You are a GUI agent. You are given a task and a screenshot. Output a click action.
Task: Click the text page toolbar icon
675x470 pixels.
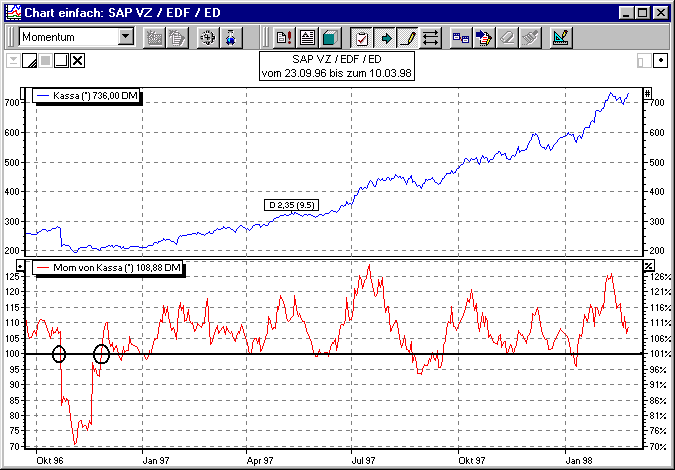[307, 38]
